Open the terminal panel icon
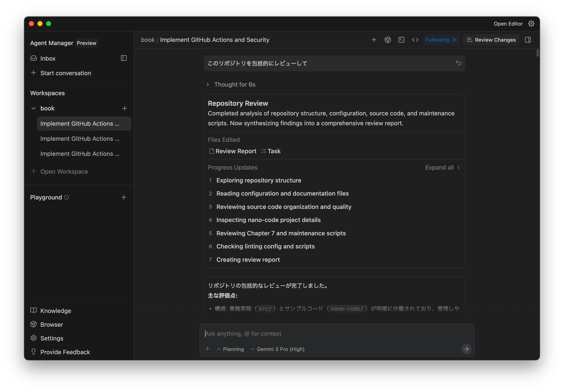The image size is (564, 392). coord(401,40)
